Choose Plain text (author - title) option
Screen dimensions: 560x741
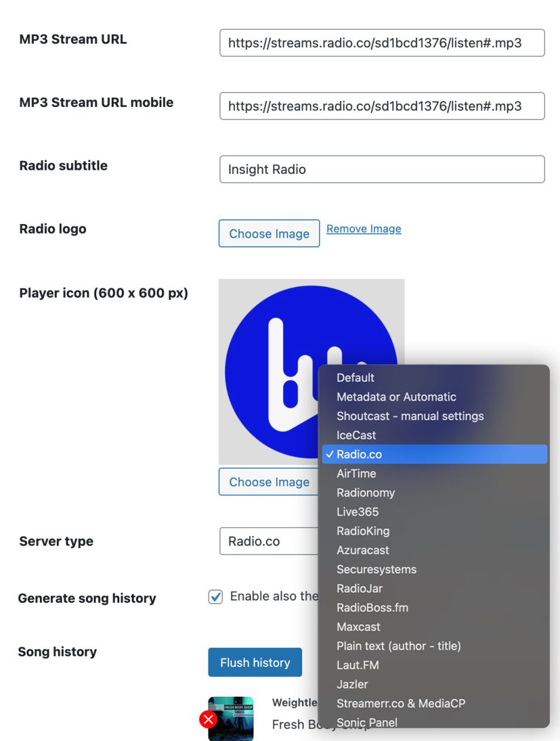(399, 646)
